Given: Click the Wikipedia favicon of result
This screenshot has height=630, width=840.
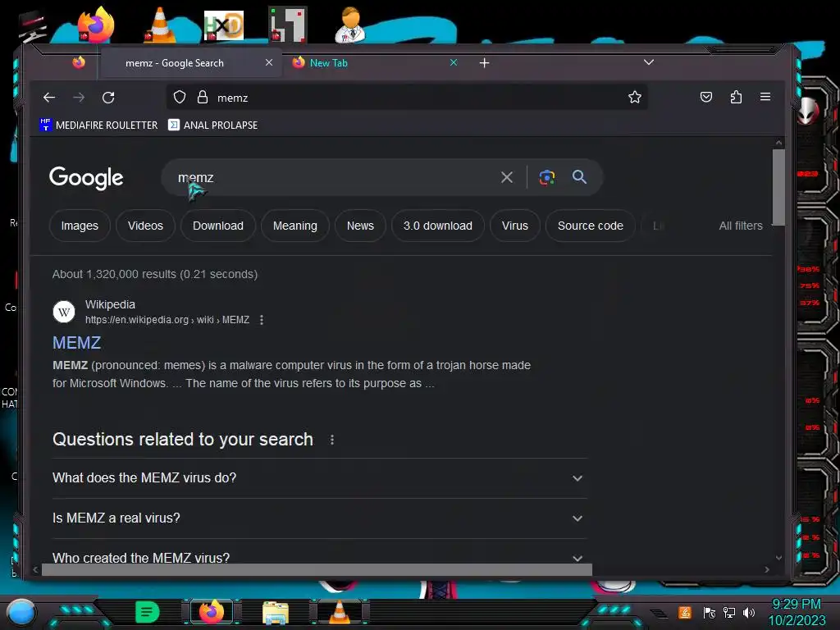Looking at the screenshot, I should coord(64,312).
